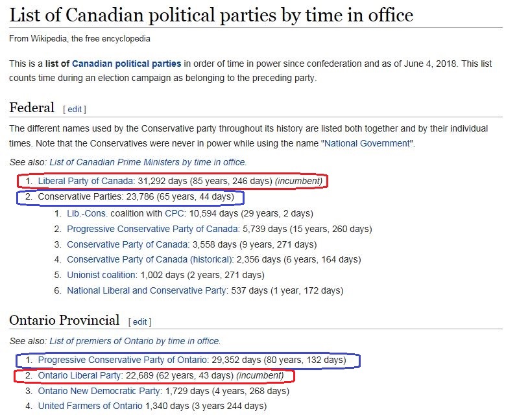Click the page title heading

[211, 16]
